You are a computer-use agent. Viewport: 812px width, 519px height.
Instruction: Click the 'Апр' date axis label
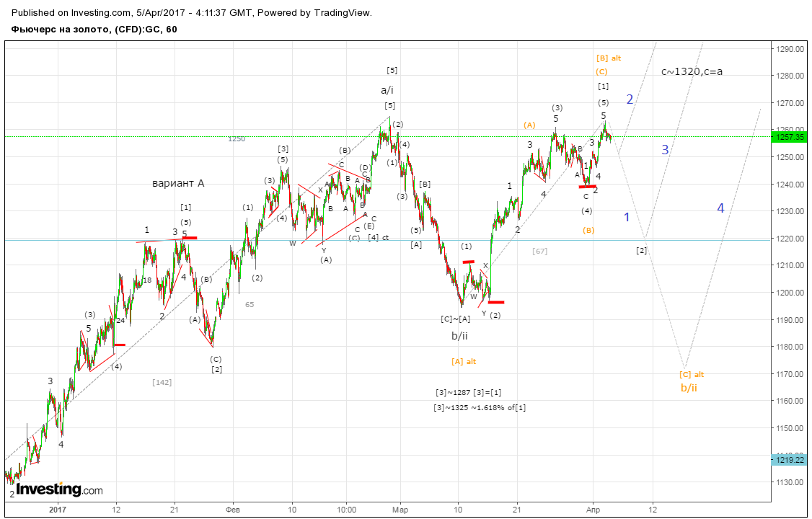tap(593, 510)
